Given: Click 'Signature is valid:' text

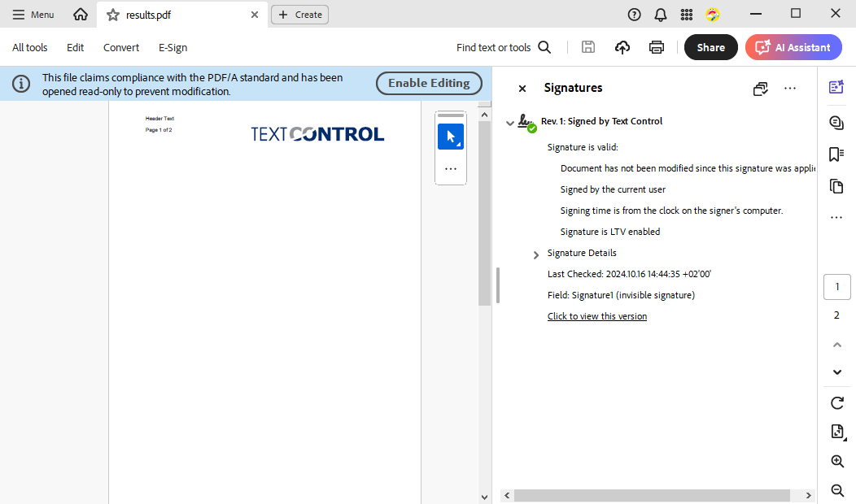Looking at the screenshot, I should click(x=583, y=147).
